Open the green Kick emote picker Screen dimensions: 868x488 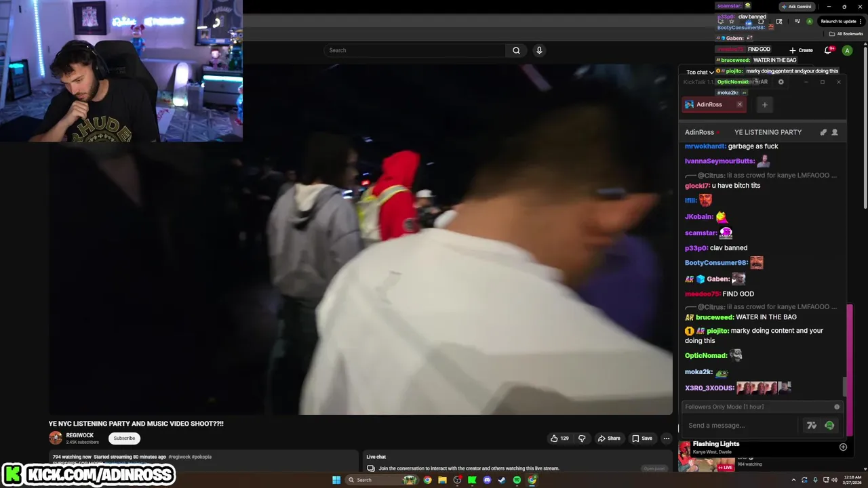click(x=829, y=426)
